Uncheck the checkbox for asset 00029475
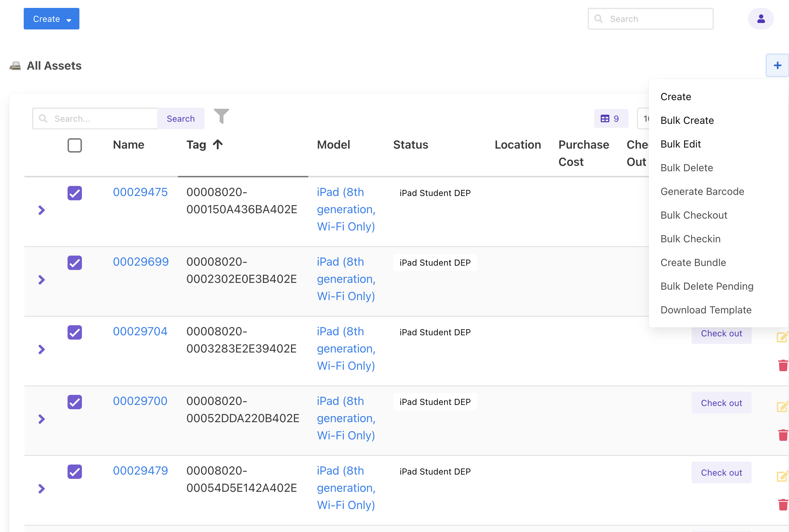 (75, 193)
